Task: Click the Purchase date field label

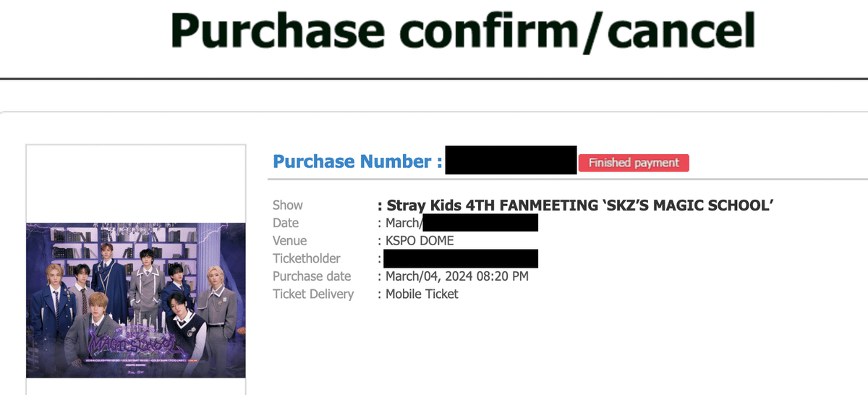Action: 312,276
